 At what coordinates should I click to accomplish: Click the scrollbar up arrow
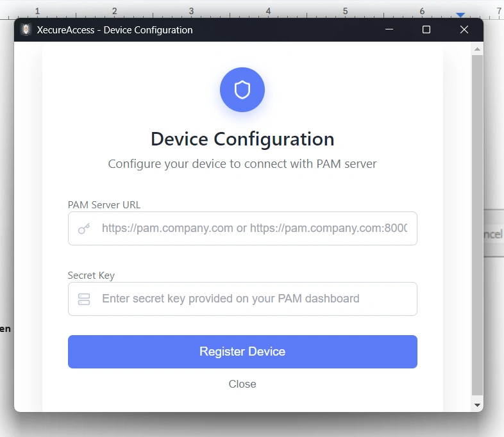[x=477, y=49]
